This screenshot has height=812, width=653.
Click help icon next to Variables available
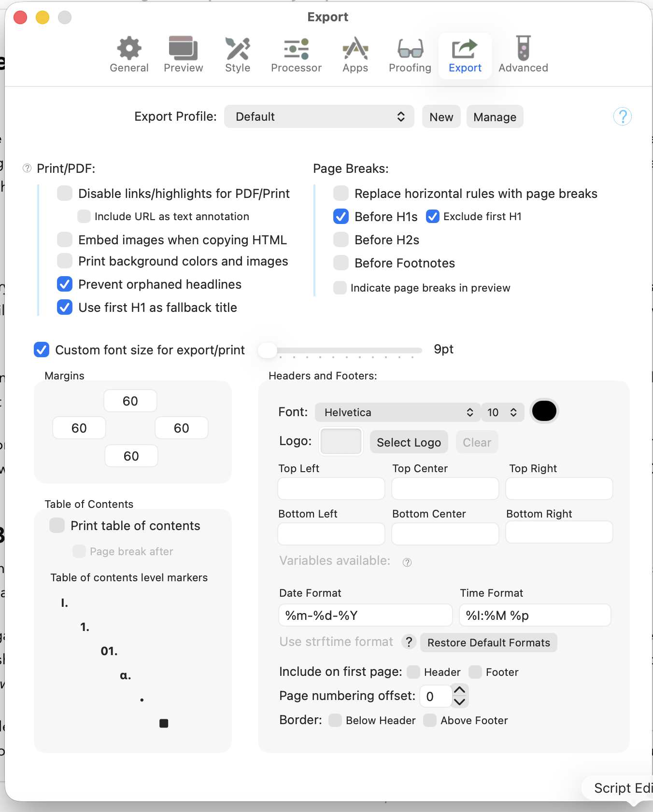click(x=407, y=562)
